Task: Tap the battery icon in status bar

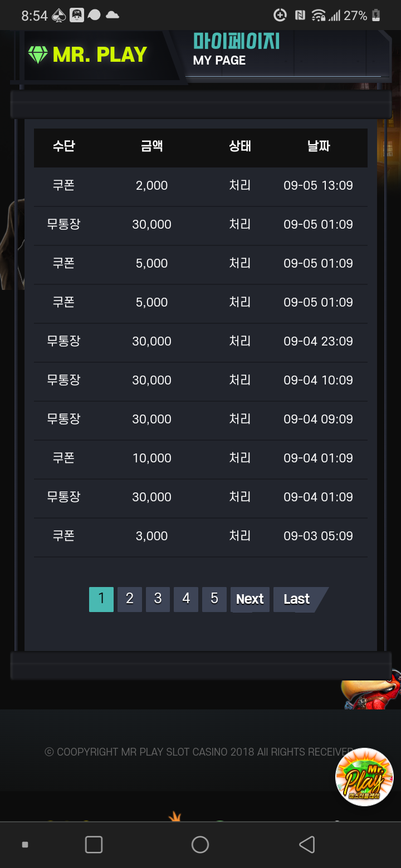Action: pyautogui.click(x=376, y=16)
